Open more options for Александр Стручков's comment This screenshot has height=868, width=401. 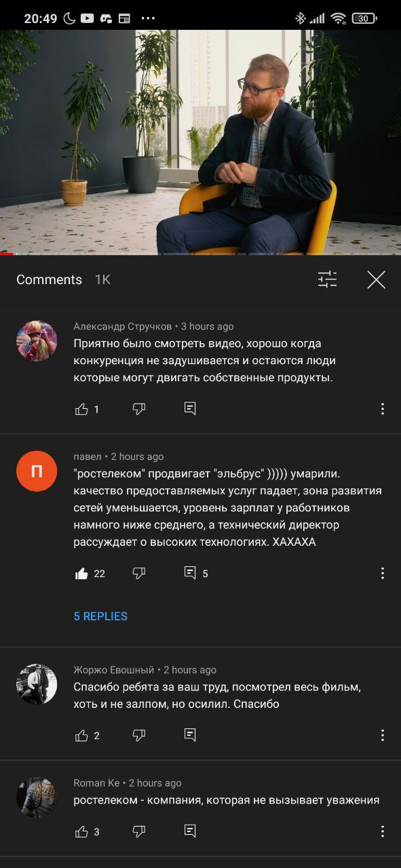(383, 409)
